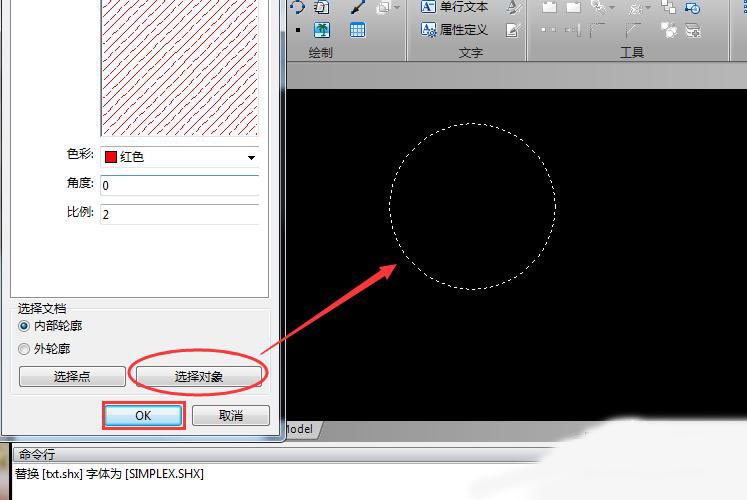This screenshot has height=500, width=747.
Task: Click the dashed circle in the drawing area
Action: 473,206
